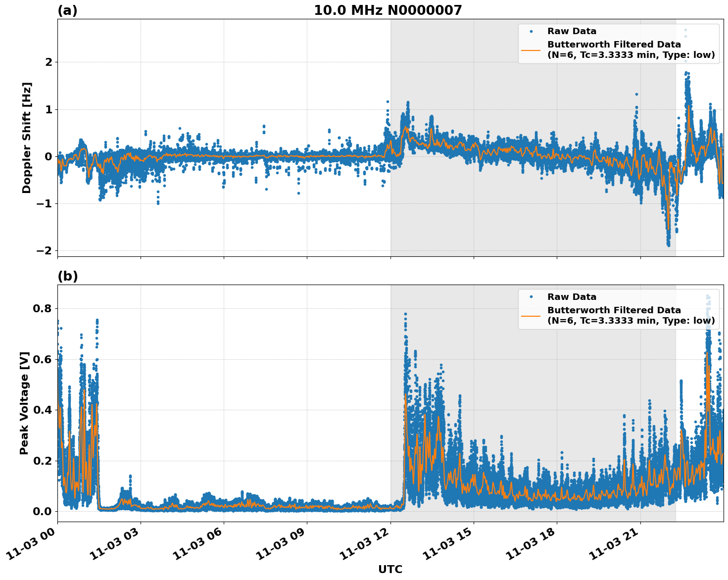Image resolution: width=728 pixels, height=580 pixels.
Task: Select the plot title '10.0 MHz N0000007'
Action: (388, 10)
